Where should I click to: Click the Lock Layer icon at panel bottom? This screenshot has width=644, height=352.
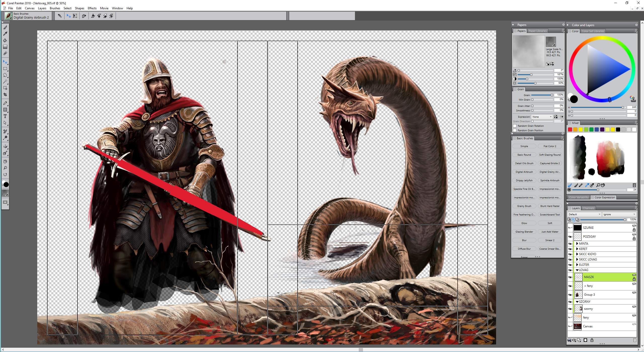pos(592,340)
